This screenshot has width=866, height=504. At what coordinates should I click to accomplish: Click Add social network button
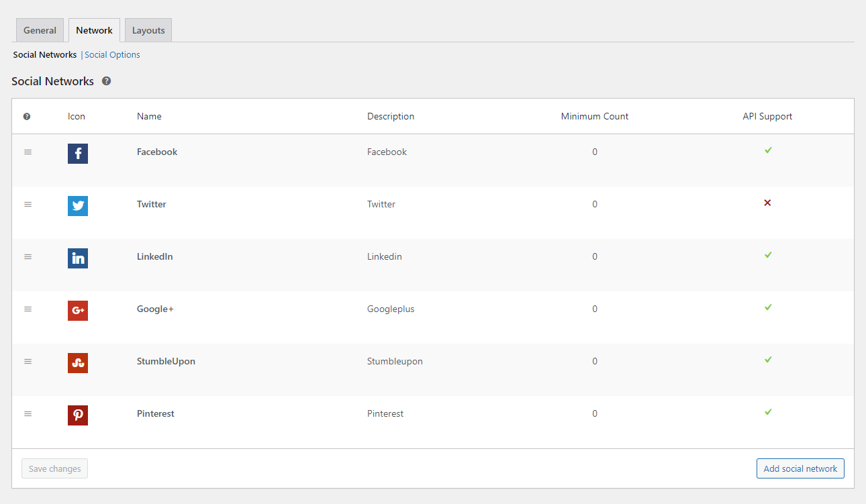click(x=800, y=468)
